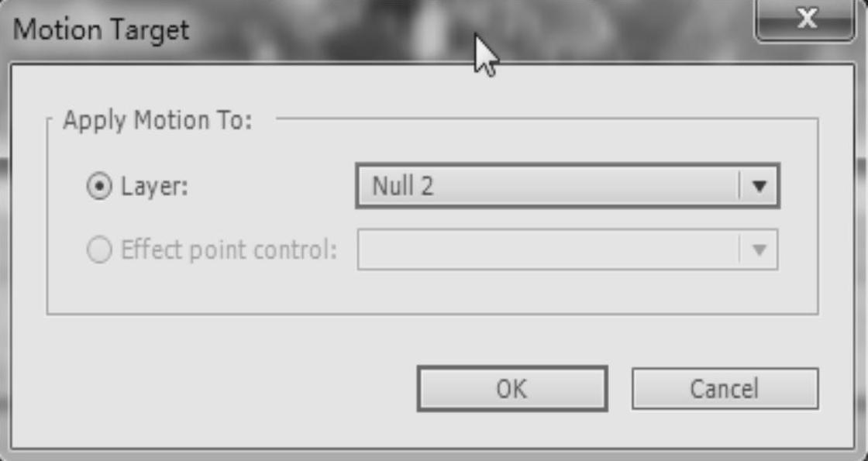Close the Motion Target dialog
Viewport: 868px width, 461px height.
click(807, 19)
